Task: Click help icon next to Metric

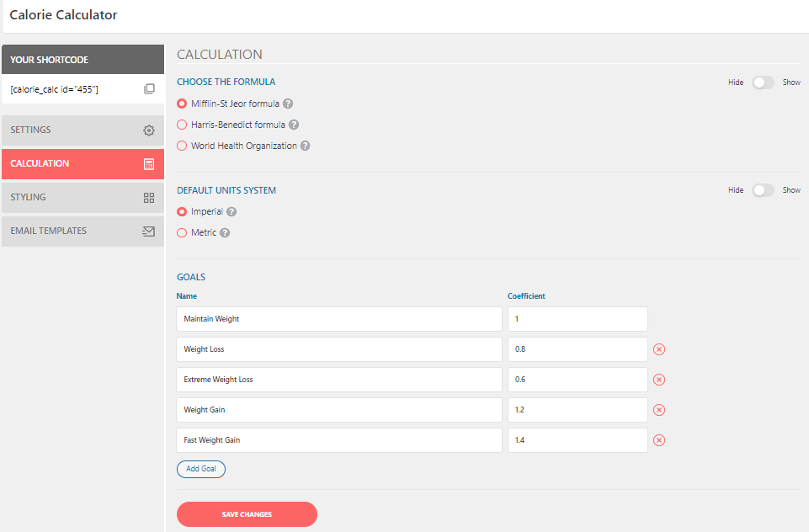Action: tap(225, 232)
